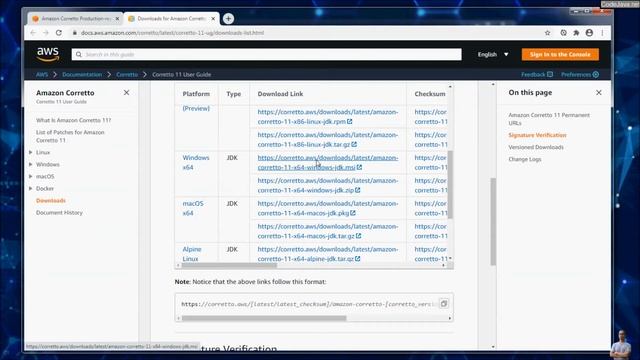The width and height of the screenshot is (640, 360).
Task: Focus the Search in this guide field
Action: coord(267,54)
